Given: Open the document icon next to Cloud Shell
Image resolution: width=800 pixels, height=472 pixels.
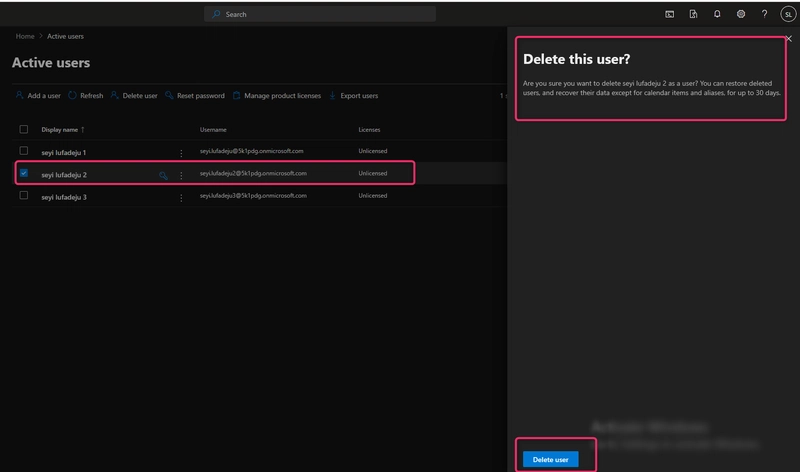Looking at the screenshot, I should pos(693,14).
